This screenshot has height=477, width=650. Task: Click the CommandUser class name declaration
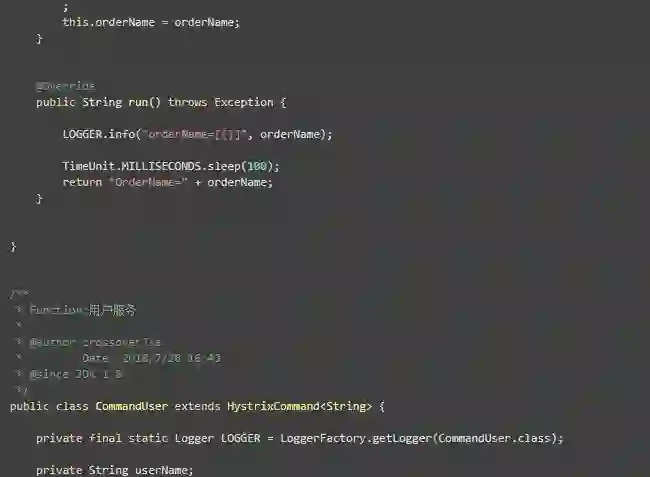(131, 406)
